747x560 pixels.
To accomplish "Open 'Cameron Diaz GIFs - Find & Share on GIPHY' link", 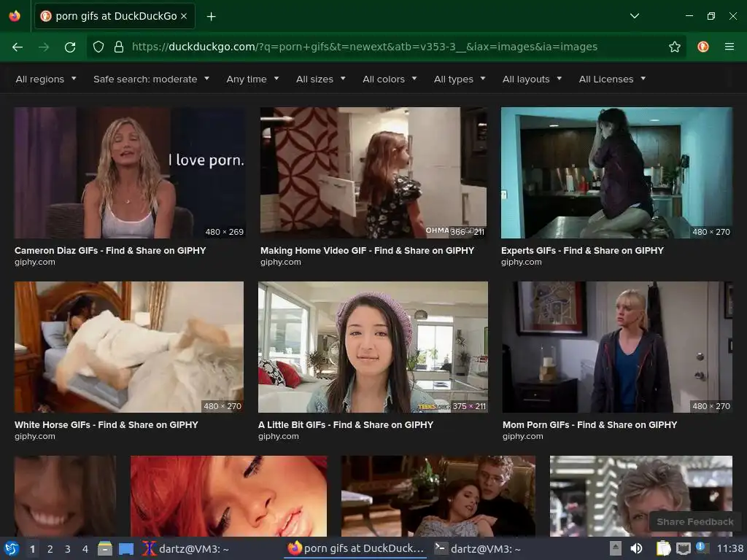I will click(x=110, y=251).
